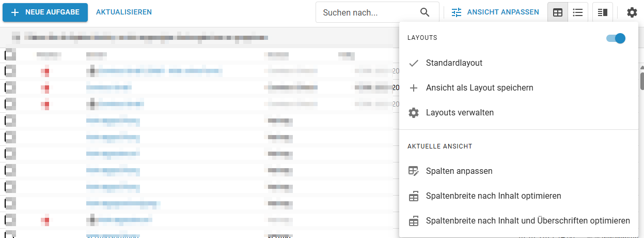Image resolution: width=644 pixels, height=238 pixels.
Task: Switch to bulleted list view icon
Action: pyautogui.click(x=578, y=12)
